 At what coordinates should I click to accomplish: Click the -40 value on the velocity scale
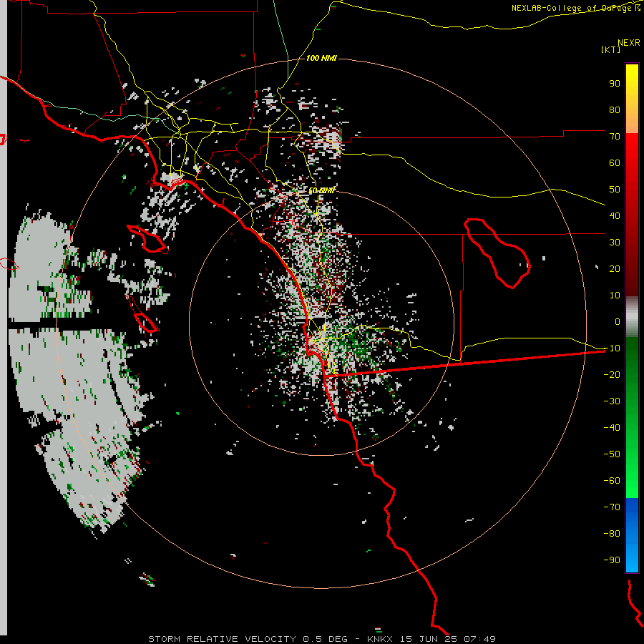(x=612, y=428)
